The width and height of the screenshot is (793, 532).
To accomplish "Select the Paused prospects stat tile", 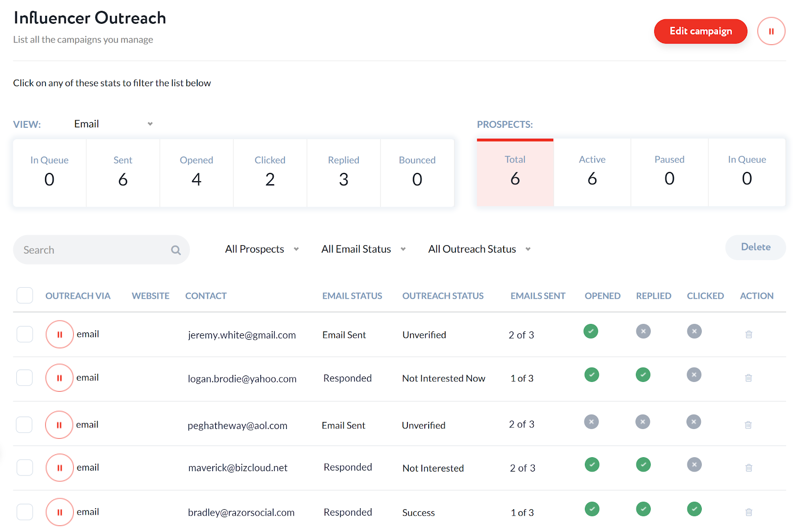I will (669, 172).
